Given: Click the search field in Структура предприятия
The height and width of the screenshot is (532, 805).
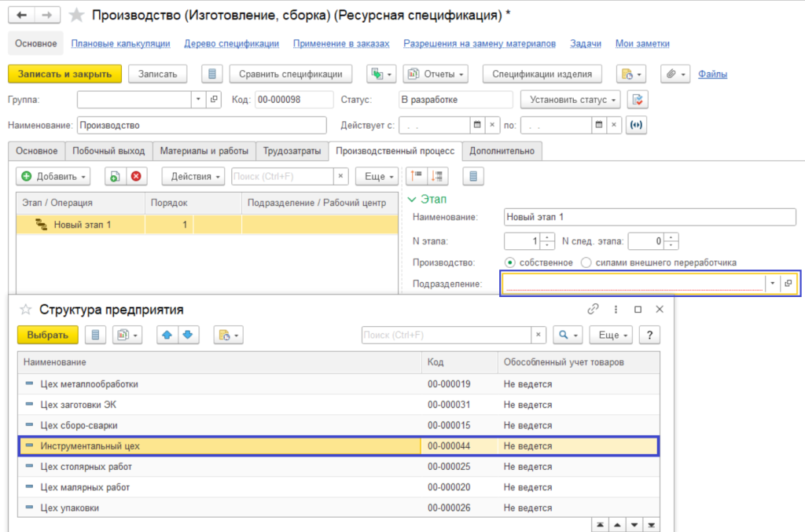Looking at the screenshot, I should click(x=447, y=335).
